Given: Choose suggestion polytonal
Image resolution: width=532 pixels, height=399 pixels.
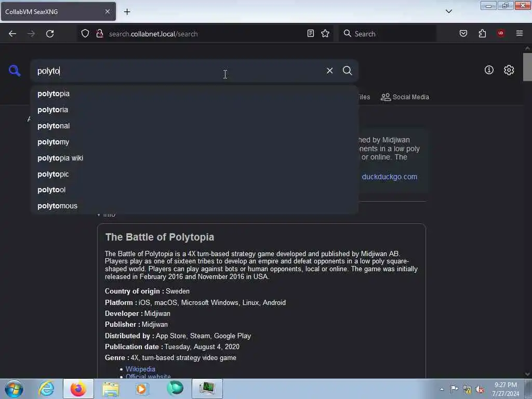Looking at the screenshot, I should click(194, 126).
